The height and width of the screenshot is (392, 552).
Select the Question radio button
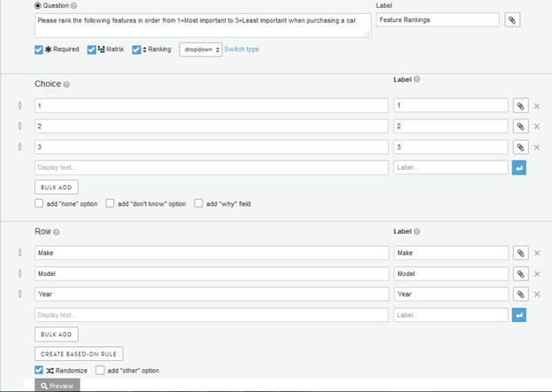point(38,5)
